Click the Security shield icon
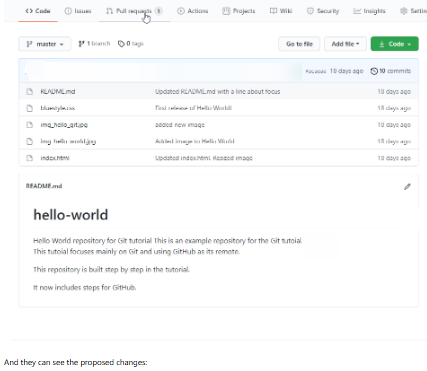This screenshot has height=371, width=427. pyautogui.click(x=310, y=11)
